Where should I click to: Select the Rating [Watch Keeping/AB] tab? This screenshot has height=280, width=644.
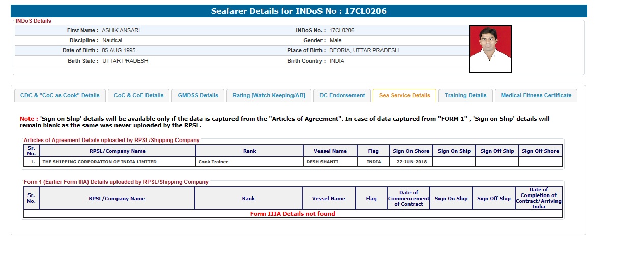269,95
